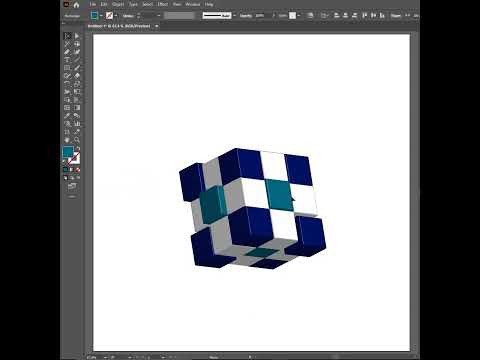
Task: Click the Recolor Artwork icon
Action: [310, 15]
